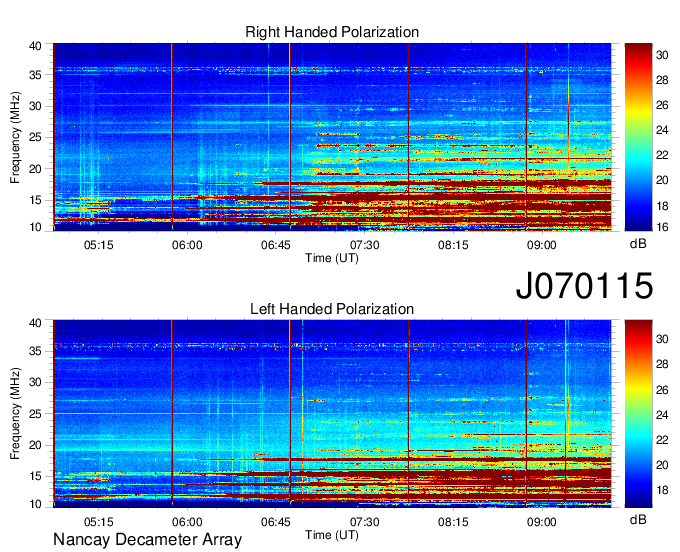Image resolution: width=680 pixels, height=552 pixels.
Task: Click the 10 MHz tick on the top plot
Action: click(x=35, y=227)
